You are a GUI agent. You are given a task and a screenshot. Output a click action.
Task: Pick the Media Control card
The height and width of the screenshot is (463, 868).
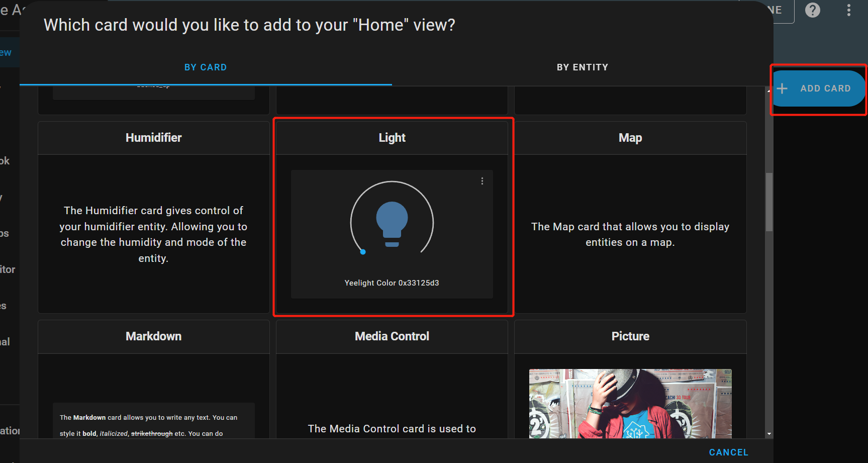(x=392, y=379)
